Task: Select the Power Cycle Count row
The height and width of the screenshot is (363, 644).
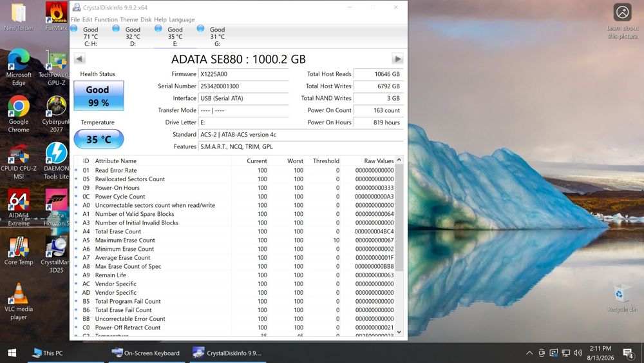Action: [234, 197]
